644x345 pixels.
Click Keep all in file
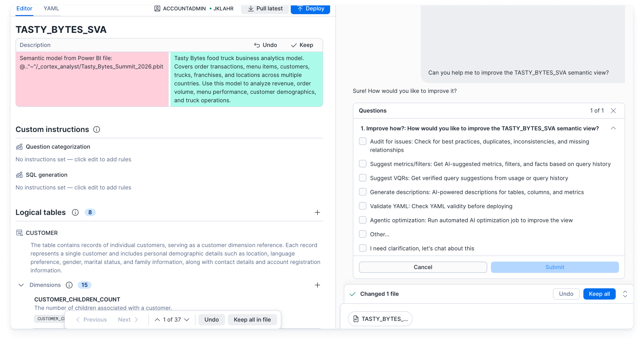pos(252,320)
